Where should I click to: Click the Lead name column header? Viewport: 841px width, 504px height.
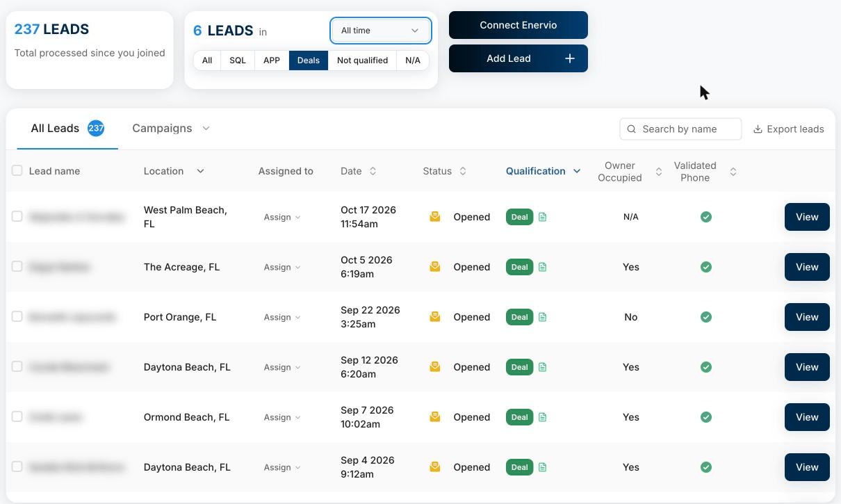pyautogui.click(x=54, y=171)
